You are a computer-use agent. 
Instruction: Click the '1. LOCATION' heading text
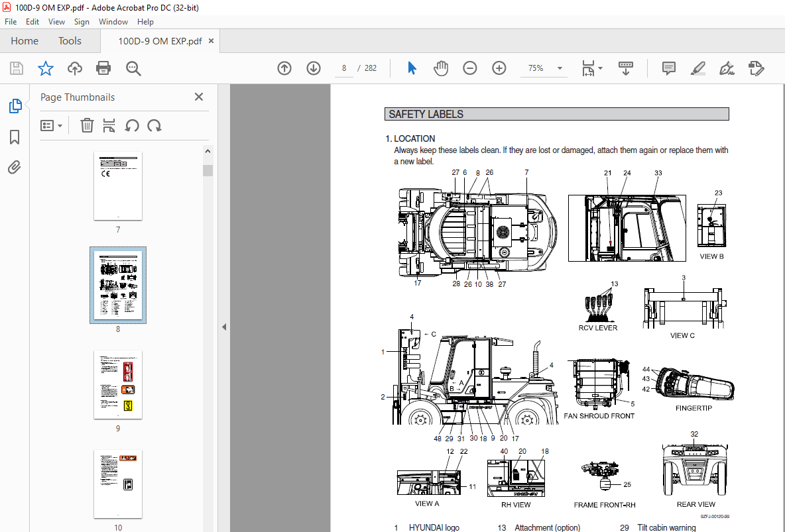click(x=410, y=138)
